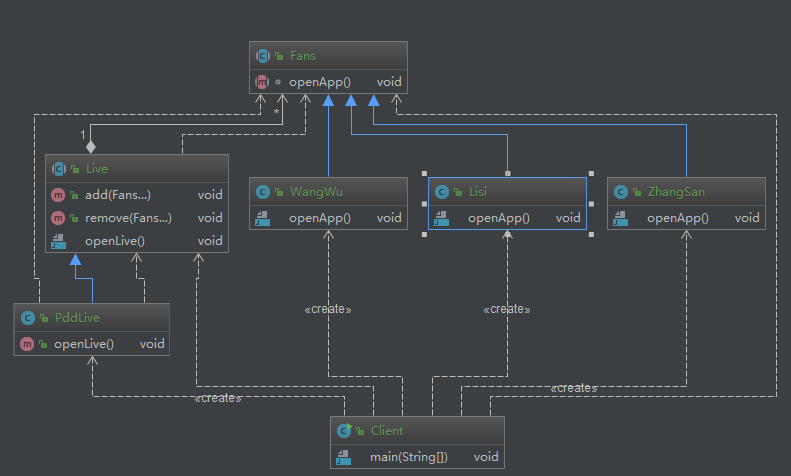Click the «create» label below Lisi
Viewport: 791px width, 476px height.
click(506, 309)
